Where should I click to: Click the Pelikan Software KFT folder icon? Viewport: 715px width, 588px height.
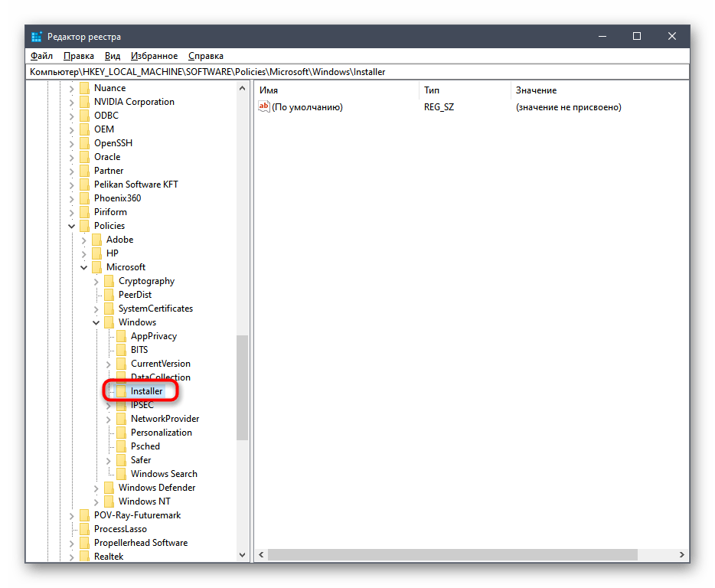(84, 185)
